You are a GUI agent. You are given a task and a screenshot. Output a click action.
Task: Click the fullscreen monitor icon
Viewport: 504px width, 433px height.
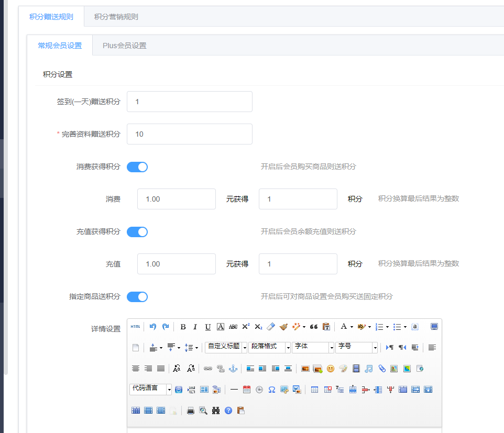pyautogui.click(x=434, y=327)
